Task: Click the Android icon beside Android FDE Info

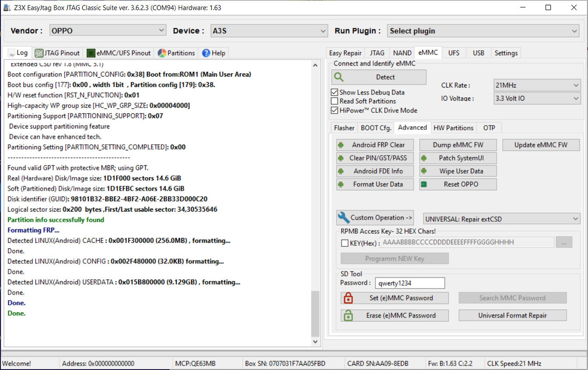Action: [341, 171]
